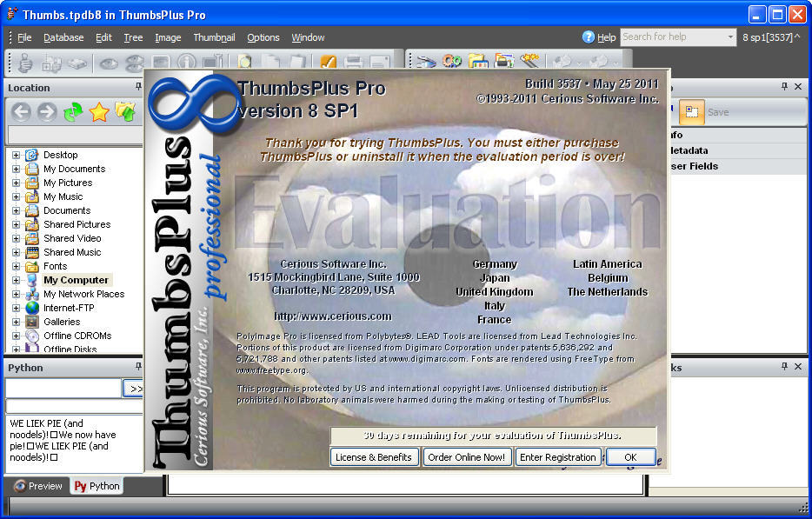Viewport: 812px width, 519px height.
Task: Open the Tree menu
Action: 133,37
